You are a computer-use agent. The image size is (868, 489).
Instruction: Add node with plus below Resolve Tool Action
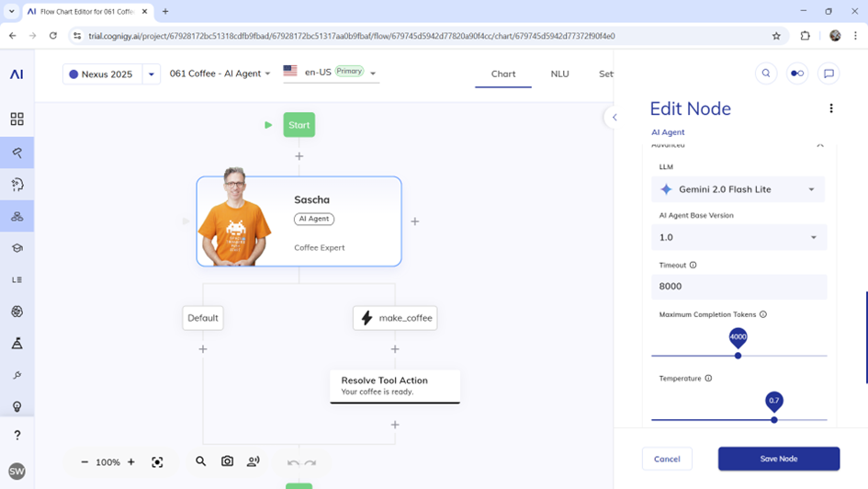(395, 425)
